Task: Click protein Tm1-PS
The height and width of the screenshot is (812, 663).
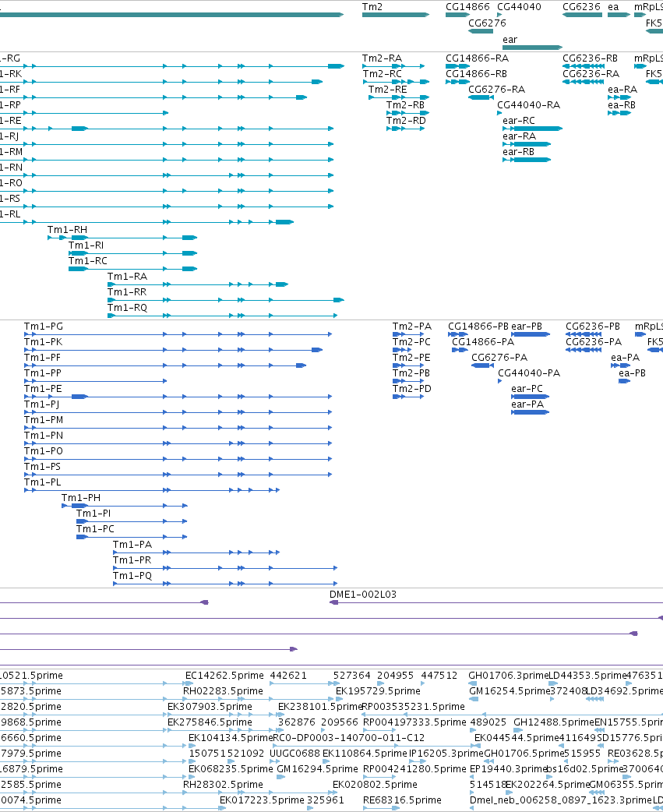Action: coord(178,475)
